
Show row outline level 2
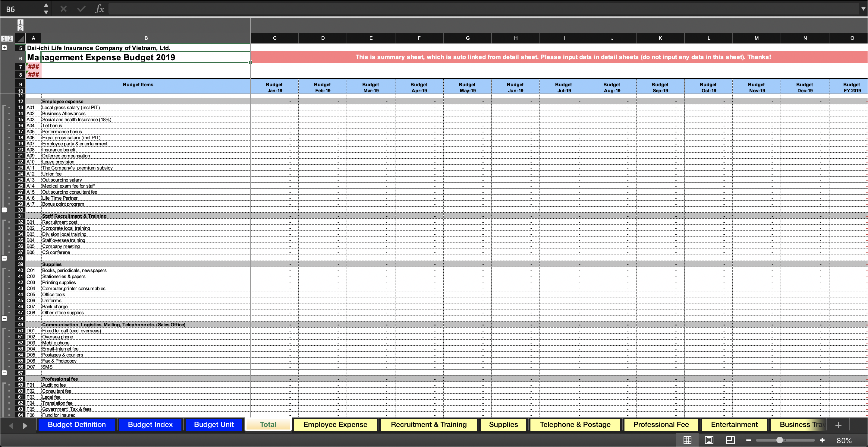[x=10, y=38]
